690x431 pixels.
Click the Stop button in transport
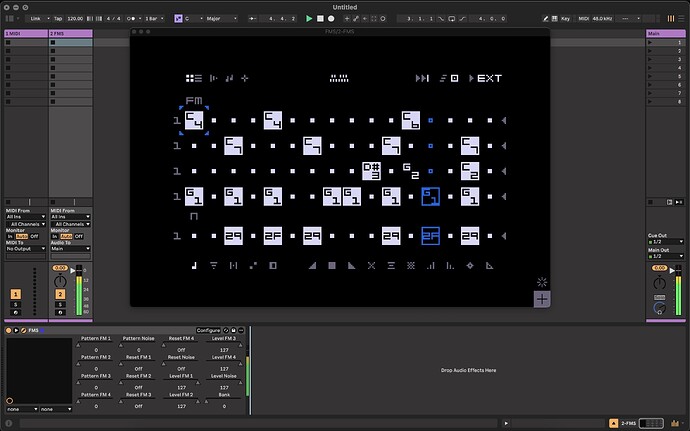(x=320, y=18)
